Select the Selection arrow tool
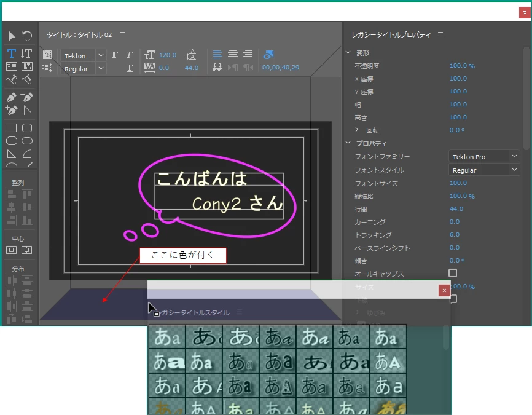The image size is (532, 415). 11,36
